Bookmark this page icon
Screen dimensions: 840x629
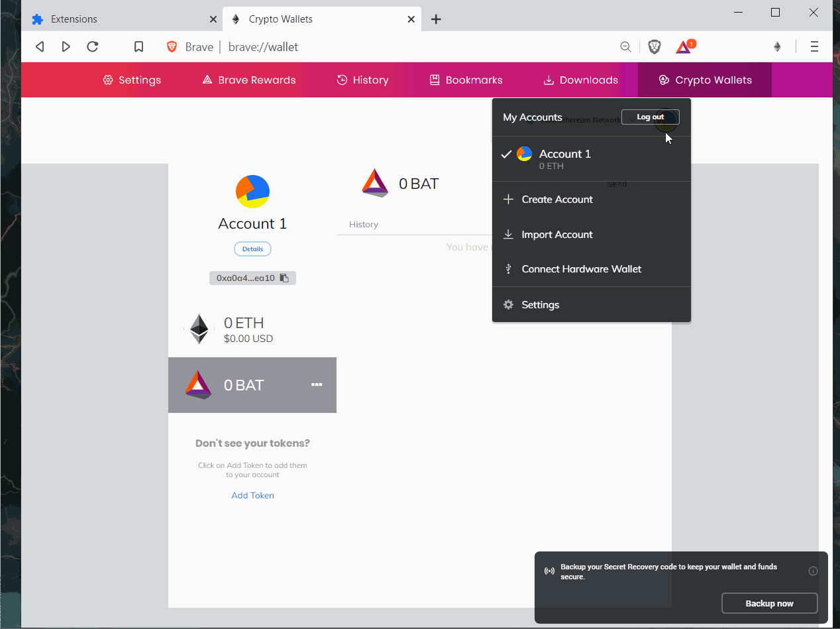pos(139,46)
